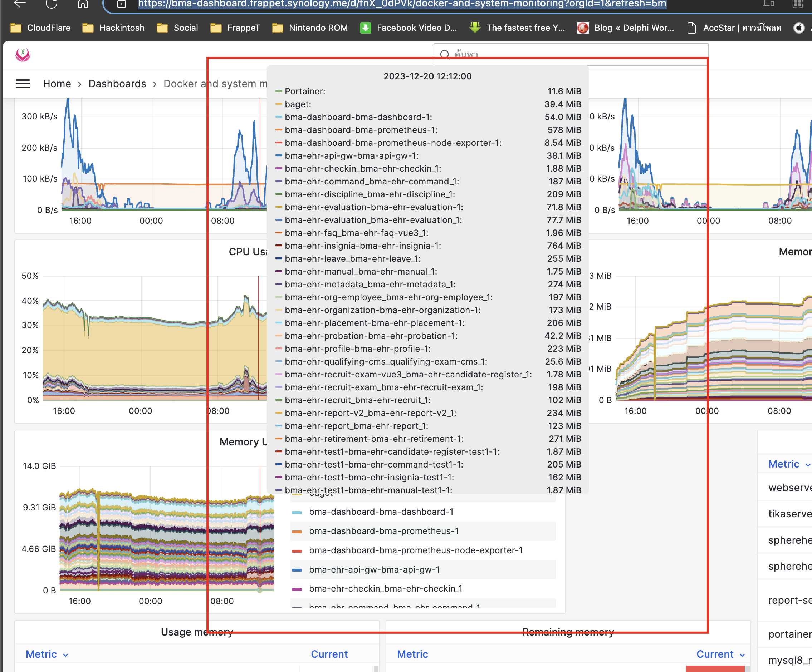Select the dashboard URL in the address bar

click(402, 4)
